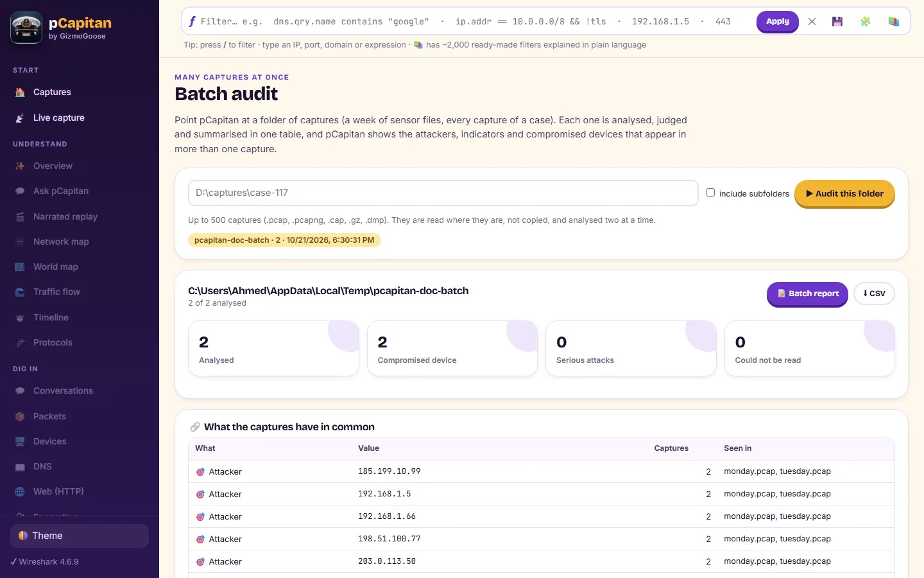The image size is (924, 578).
Task: Open the Theme switcher button
Action: [x=80, y=536]
